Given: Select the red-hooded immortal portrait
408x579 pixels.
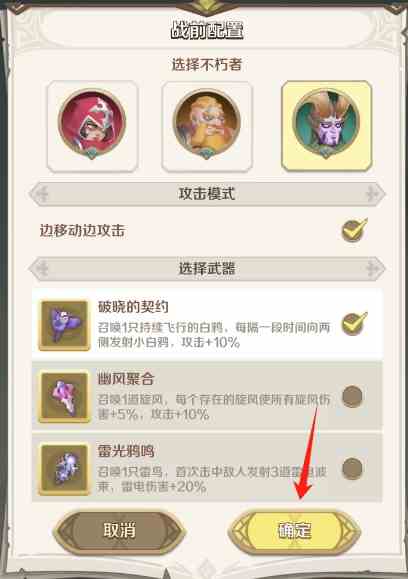Looking at the screenshot, I should pyautogui.click(x=92, y=126).
